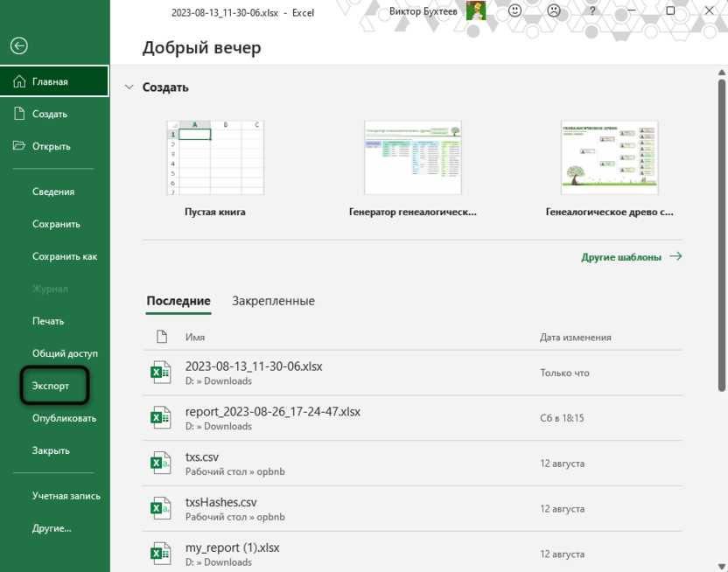Open Печать from the sidebar menu
728x572 pixels.
pos(50,321)
